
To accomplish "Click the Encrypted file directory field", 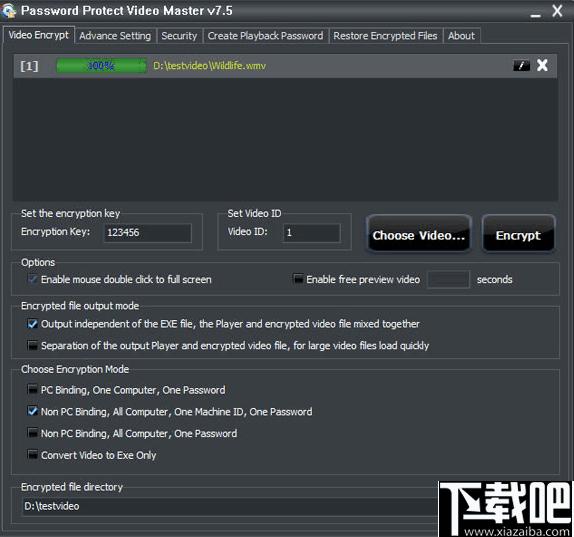I will 230,507.
